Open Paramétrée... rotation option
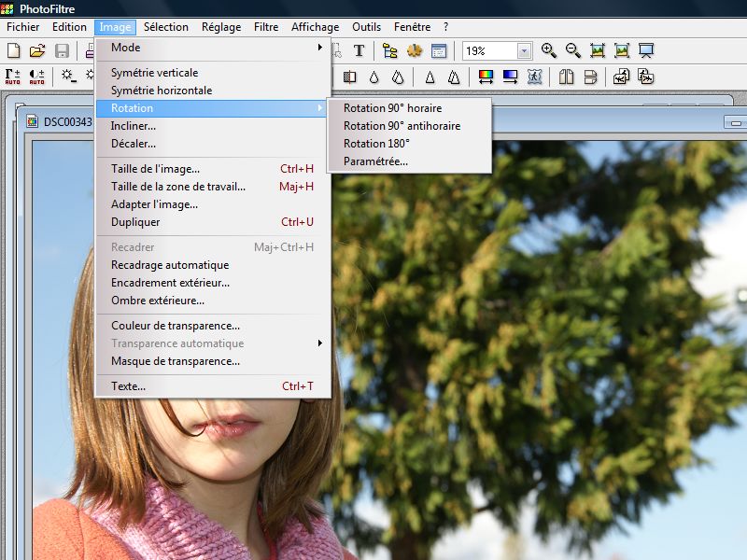 409,161
